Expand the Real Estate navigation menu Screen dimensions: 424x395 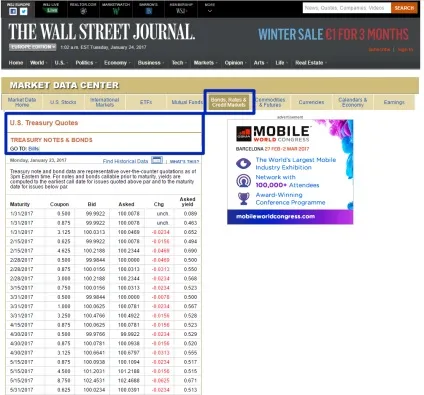(x=311, y=63)
